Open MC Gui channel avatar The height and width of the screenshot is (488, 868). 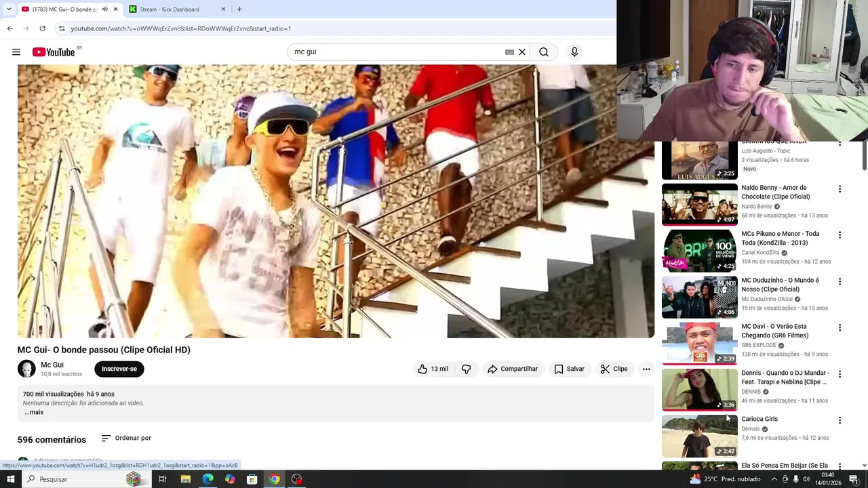tap(26, 369)
